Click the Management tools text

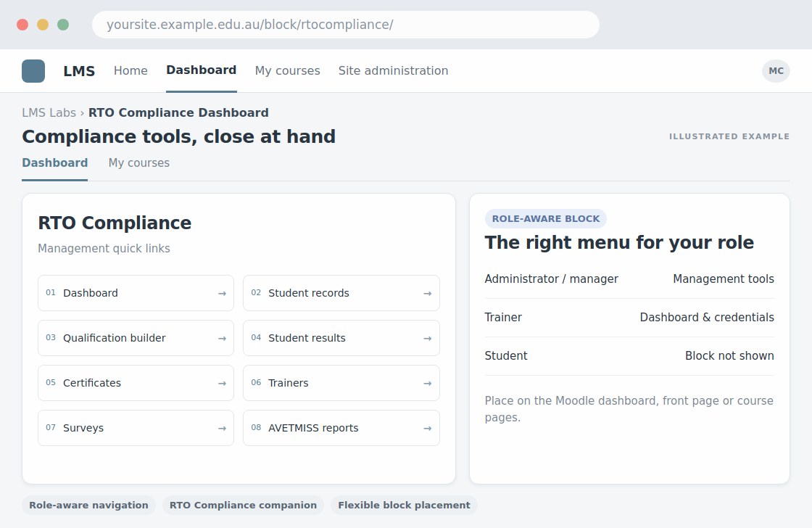(724, 279)
